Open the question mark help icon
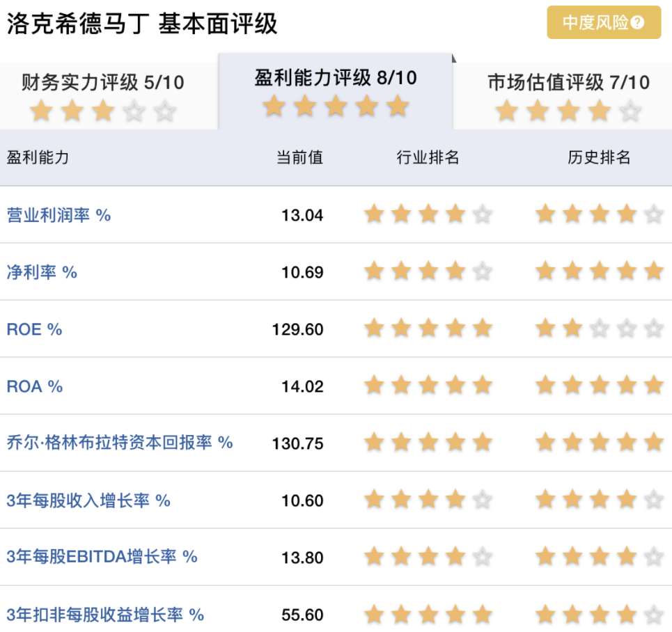 click(x=637, y=22)
